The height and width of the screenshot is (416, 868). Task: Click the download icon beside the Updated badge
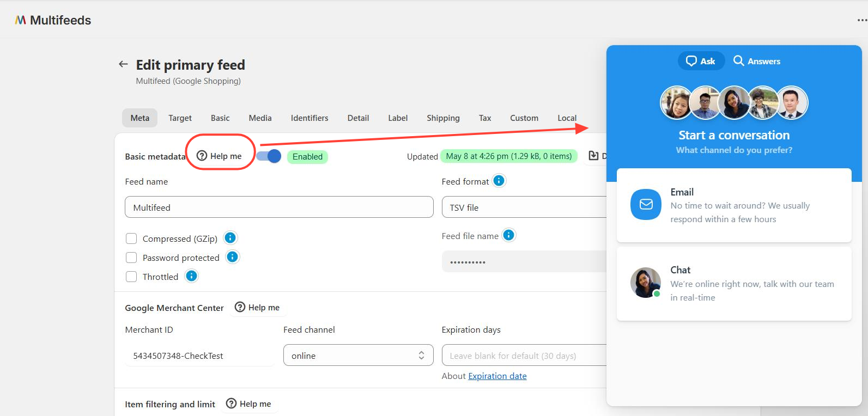pyautogui.click(x=594, y=156)
